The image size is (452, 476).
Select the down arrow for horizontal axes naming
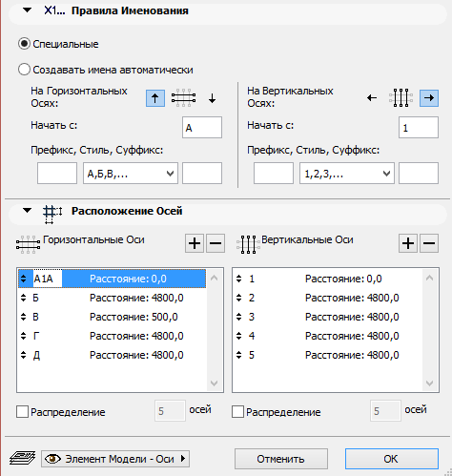[212, 98]
